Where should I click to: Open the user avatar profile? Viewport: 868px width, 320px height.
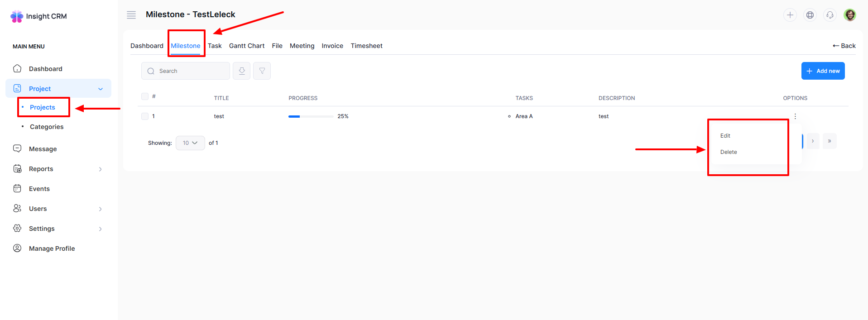tap(850, 15)
